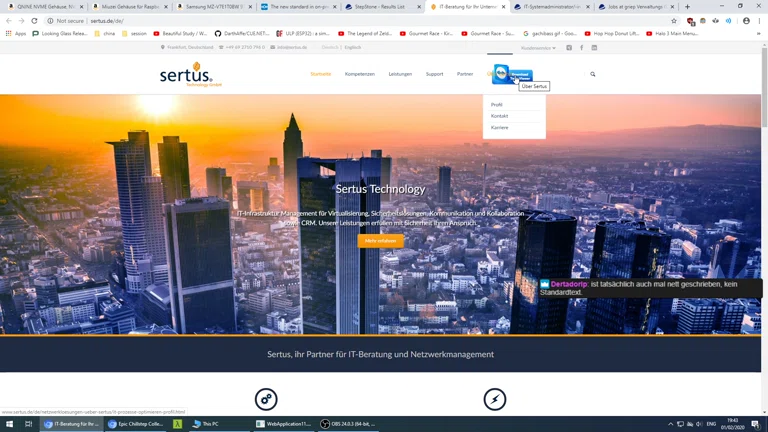This screenshot has height=432, width=768.
Task: Open the china bookmark folder
Action: click(x=104, y=34)
